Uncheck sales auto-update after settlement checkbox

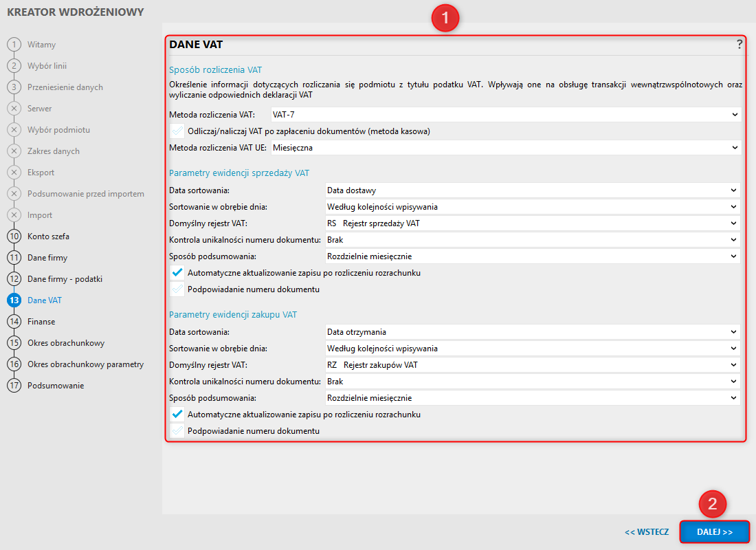click(177, 272)
